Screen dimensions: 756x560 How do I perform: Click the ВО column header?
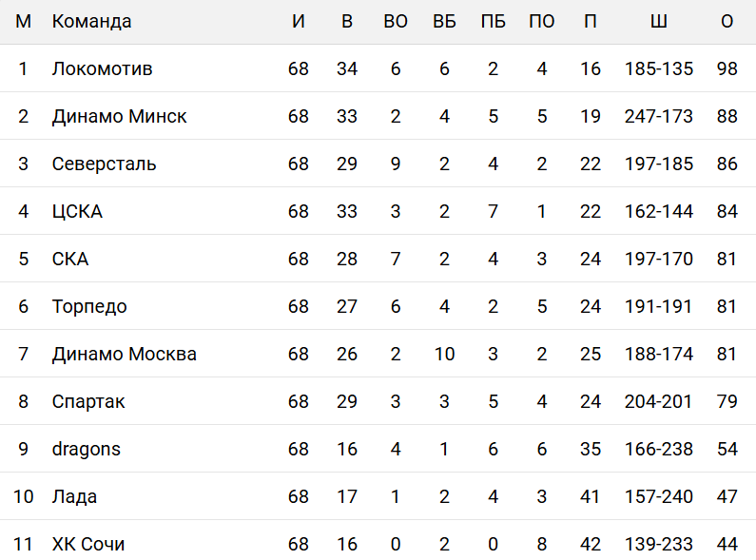[x=396, y=21]
